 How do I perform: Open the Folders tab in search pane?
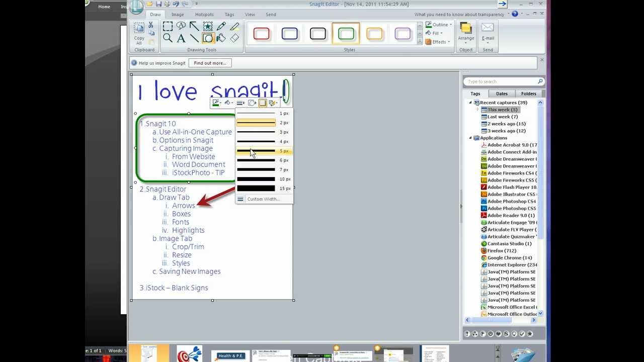coord(528,94)
